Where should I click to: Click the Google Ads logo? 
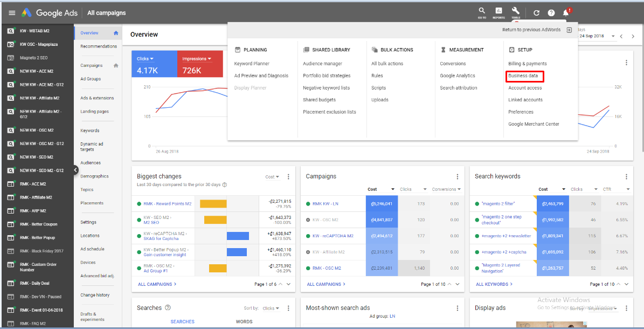click(x=50, y=13)
